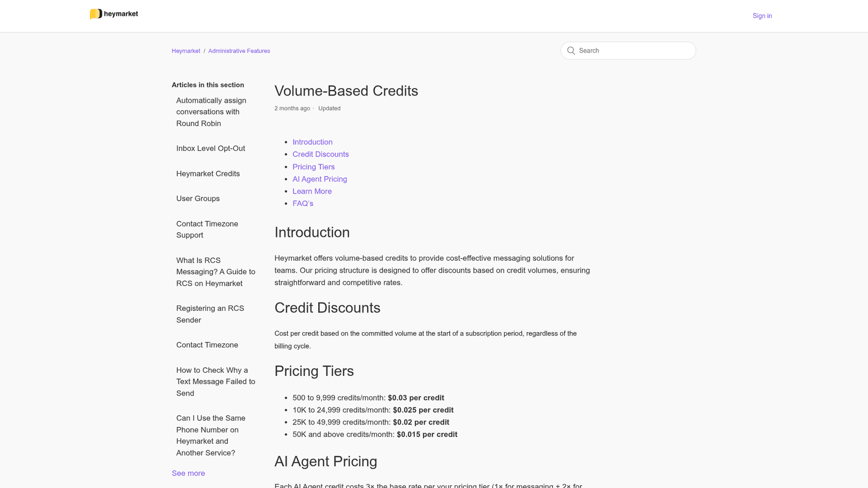Open What Is RCS Messaging guide
Screen dimensions: 868x488
(216, 272)
